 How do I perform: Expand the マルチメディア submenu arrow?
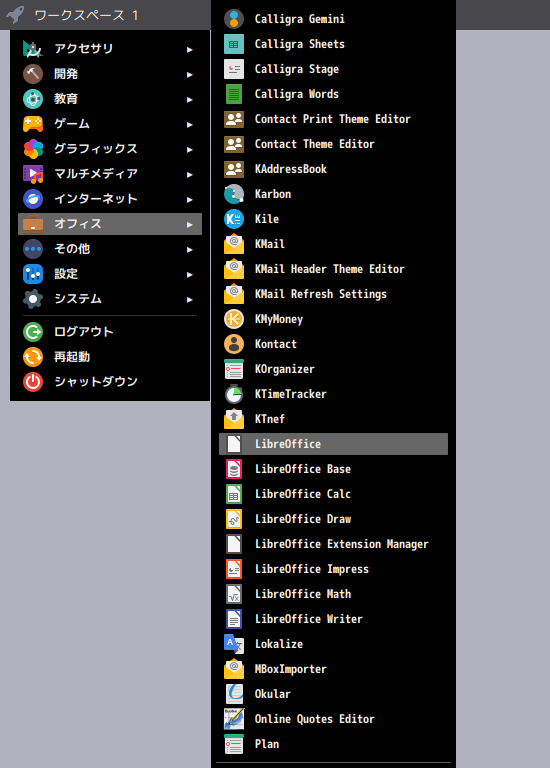(190, 174)
